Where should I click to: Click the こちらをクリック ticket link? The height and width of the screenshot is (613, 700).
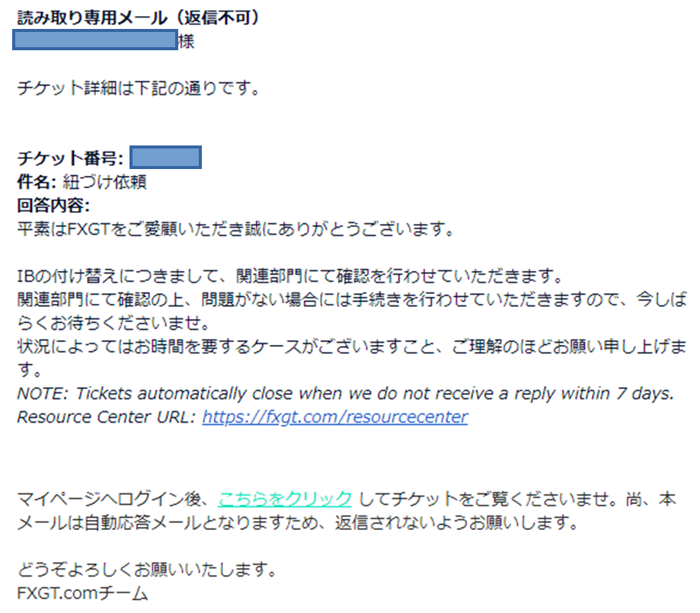coord(285,499)
